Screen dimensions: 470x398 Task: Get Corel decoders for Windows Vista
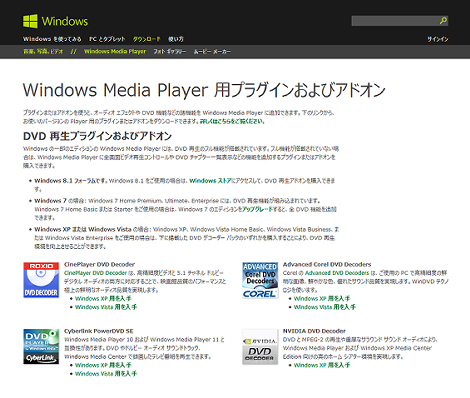tap(325, 307)
